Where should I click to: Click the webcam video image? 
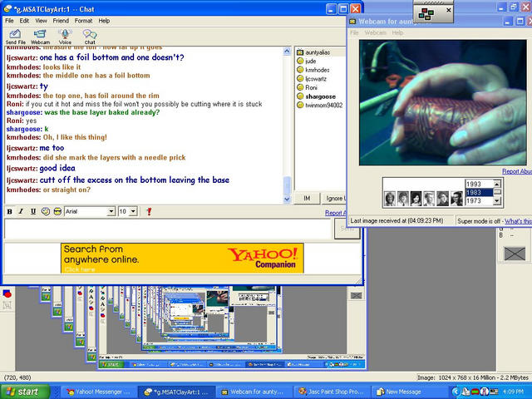(443, 102)
